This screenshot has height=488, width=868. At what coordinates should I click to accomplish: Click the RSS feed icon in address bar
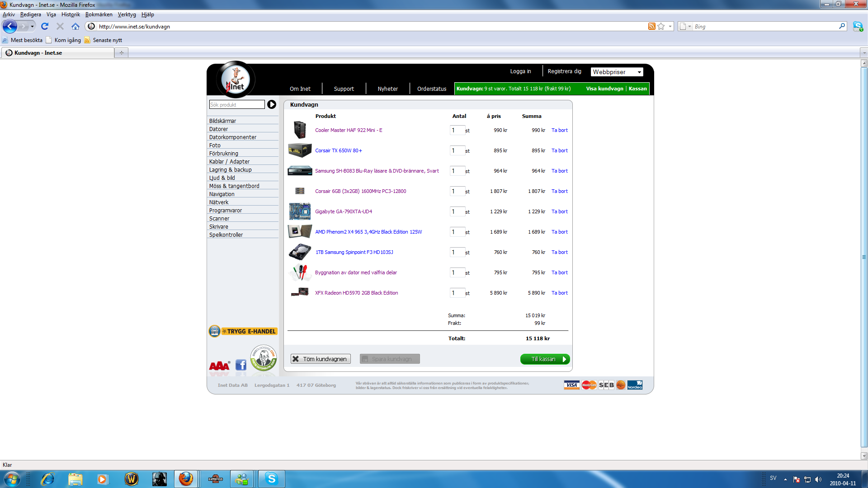tap(651, 26)
